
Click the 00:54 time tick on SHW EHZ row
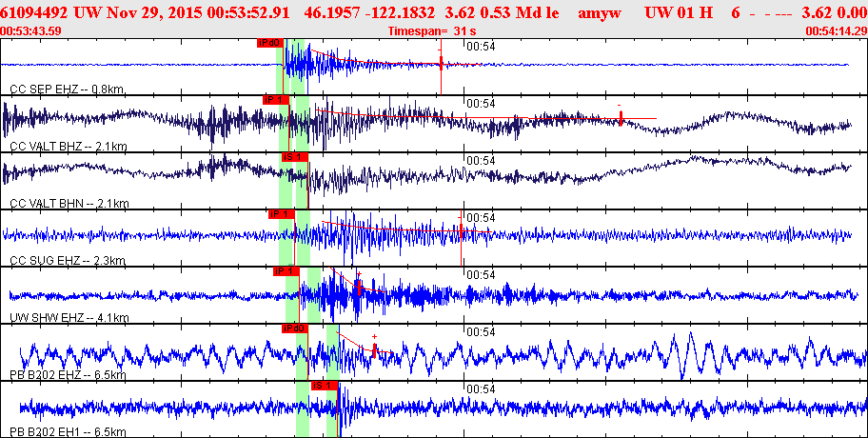click(x=481, y=274)
